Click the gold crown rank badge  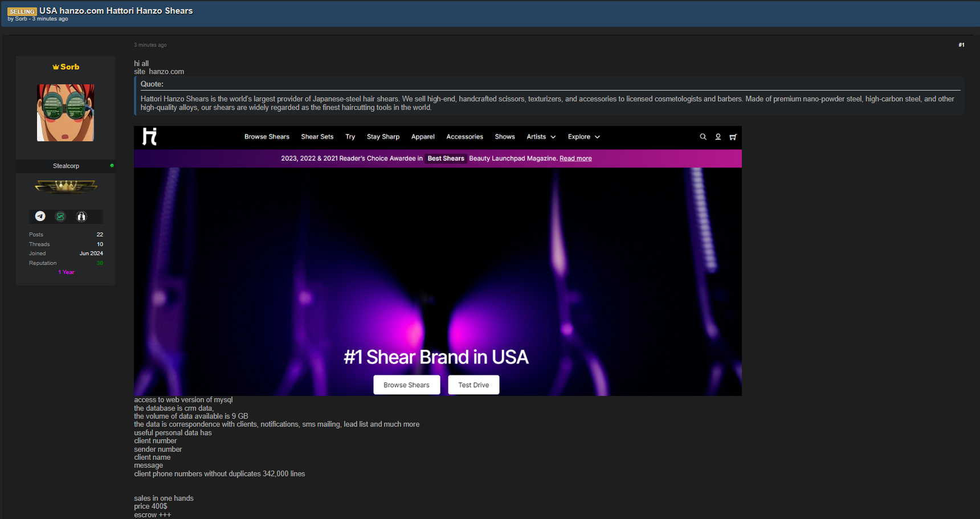pyautogui.click(x=66, y=186)
